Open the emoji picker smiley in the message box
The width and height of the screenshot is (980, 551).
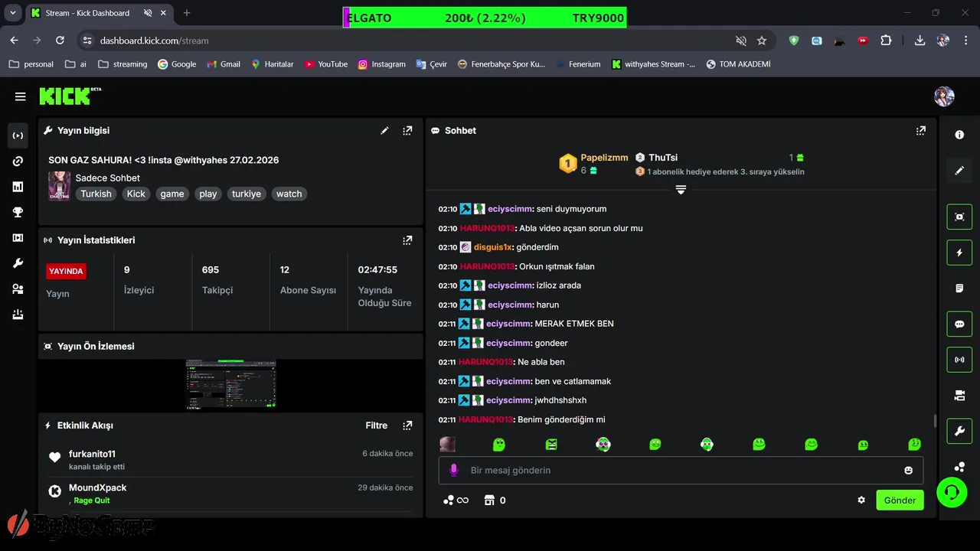click(x=909, y=470)
